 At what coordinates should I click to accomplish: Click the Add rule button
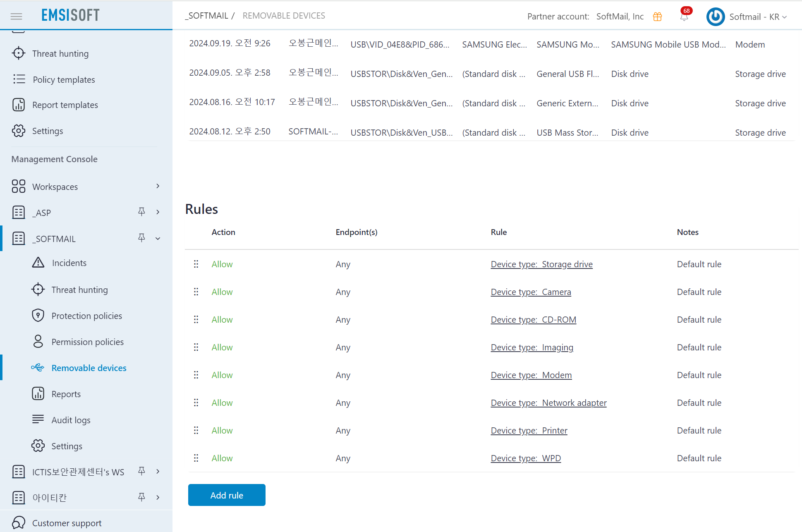pyautogui.click(x=227, y=495)
